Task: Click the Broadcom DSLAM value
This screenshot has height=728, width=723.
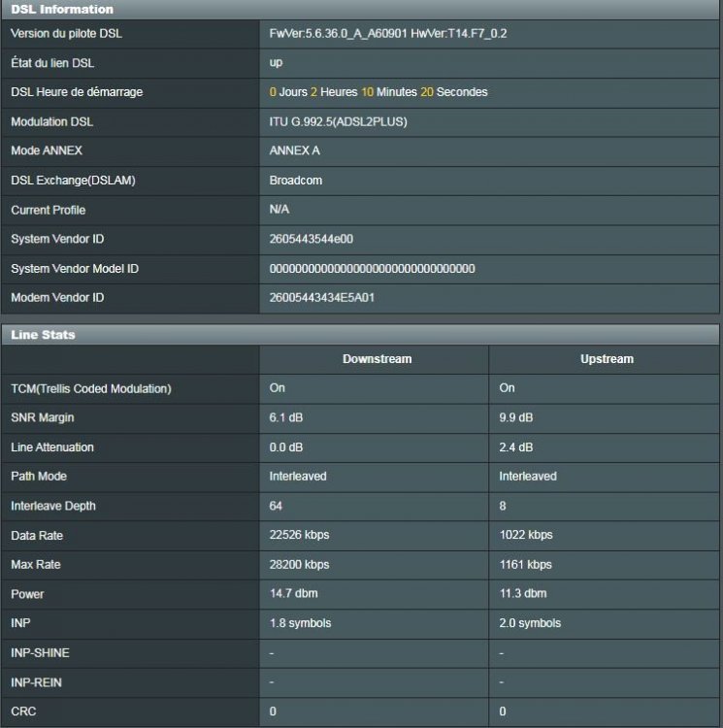Action: tap(295, 181)
